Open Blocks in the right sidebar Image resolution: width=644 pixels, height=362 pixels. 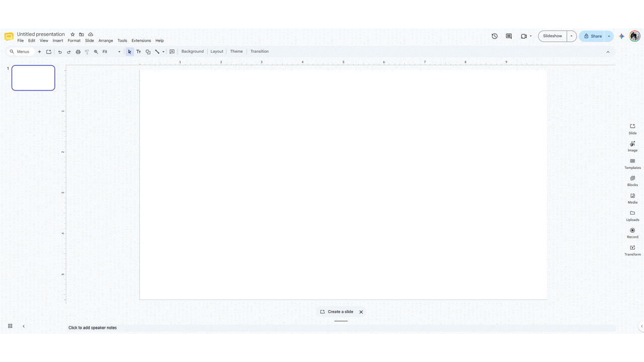632,181
